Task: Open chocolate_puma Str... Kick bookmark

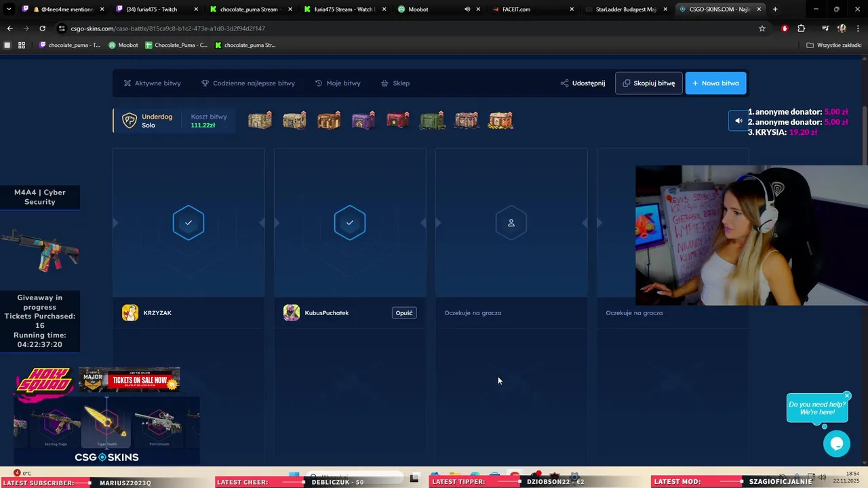Action: coord(245,45)
